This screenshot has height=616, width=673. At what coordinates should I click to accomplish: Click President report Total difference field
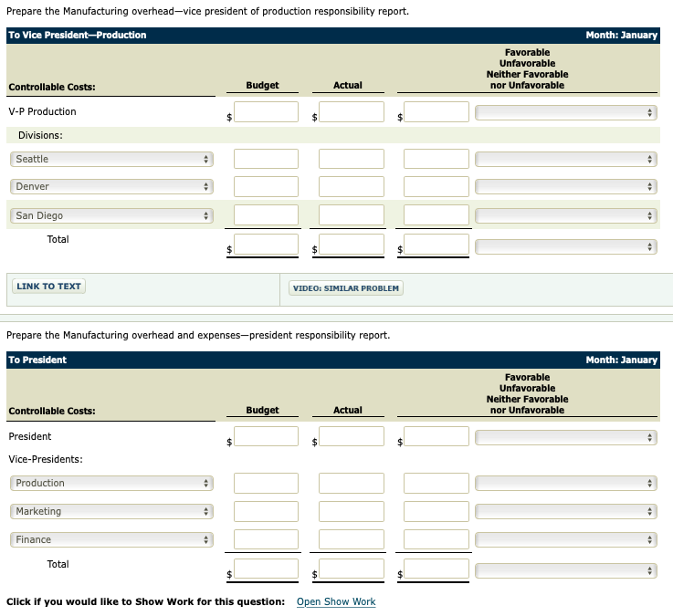point(436,569)
